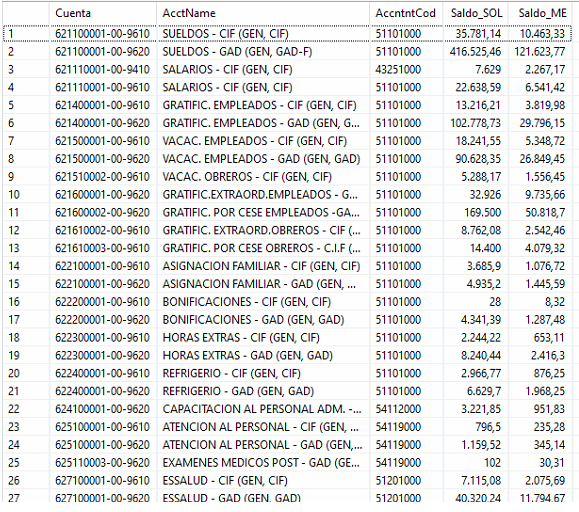Click cell BONIFICACIONES - GAD (GEN, GAD)
This screenshot has width=579, height=512.
tap(263, 320)
